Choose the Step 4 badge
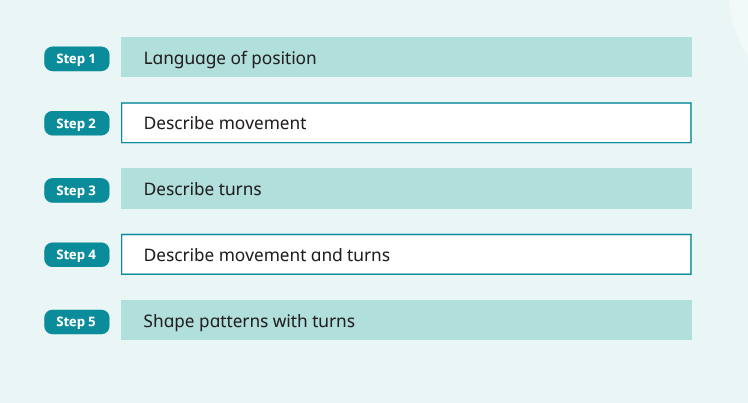The image size is (748, 403). tap(76, 255)
